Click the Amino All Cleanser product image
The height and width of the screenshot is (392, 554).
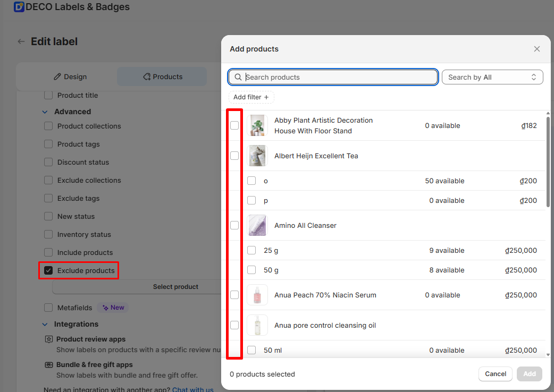pyautogui.click(x=257, y=226)
